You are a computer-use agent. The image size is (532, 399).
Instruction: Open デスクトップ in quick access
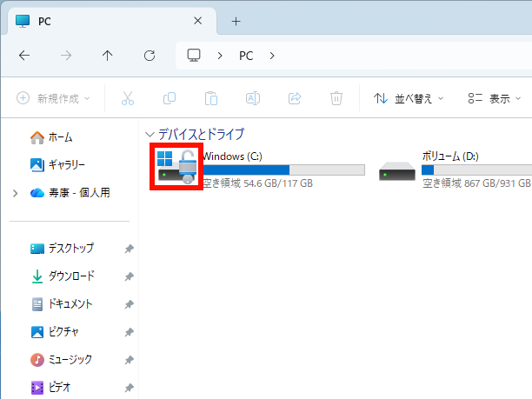[62, 249]
